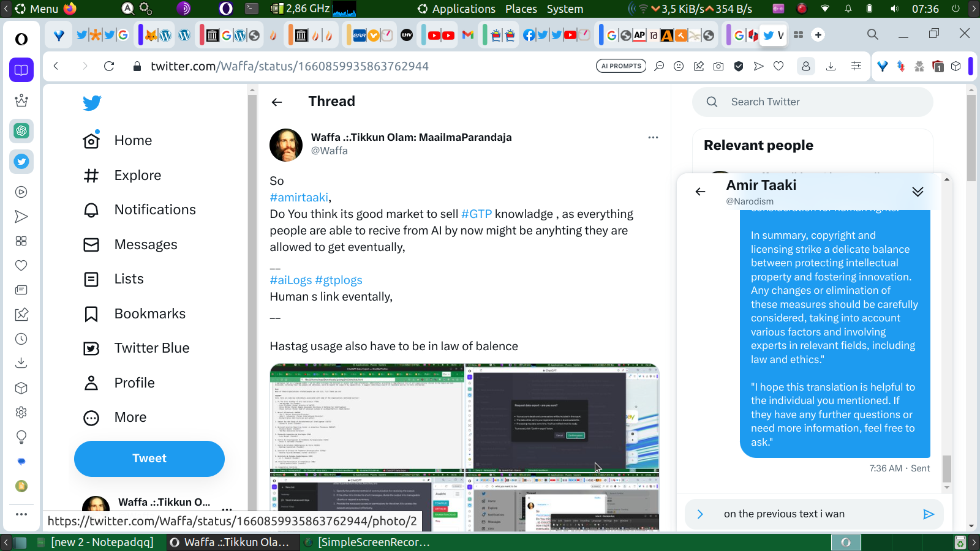Add page to bookmarks heart icon
980x551 pixels.
point(778,66)
